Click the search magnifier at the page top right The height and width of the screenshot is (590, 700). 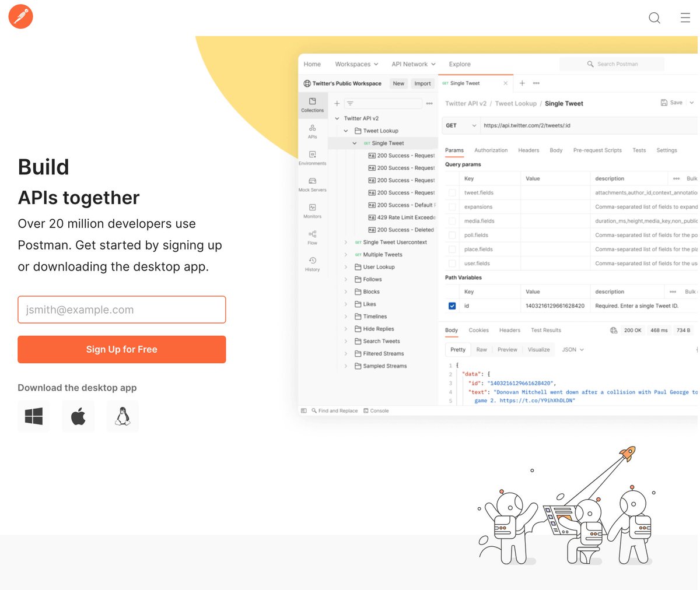pyautogui.click(x=654, y=18)
